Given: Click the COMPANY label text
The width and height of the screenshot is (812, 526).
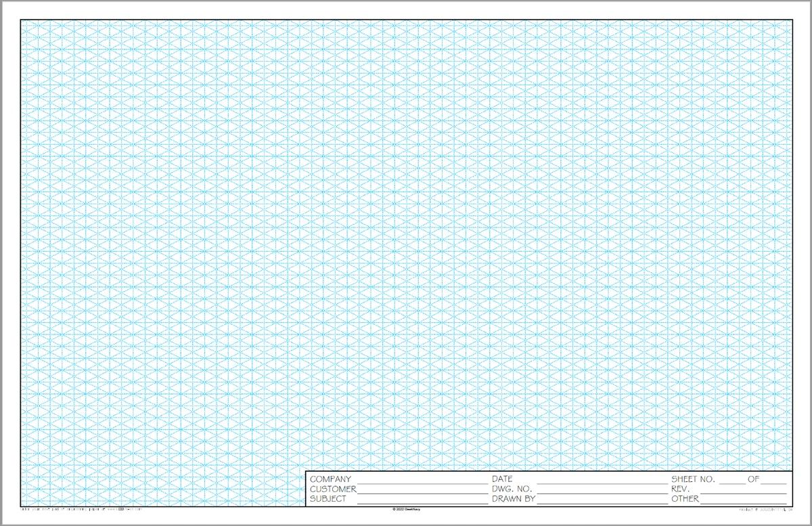Looking at the screenshot, I should coord(332,480).
